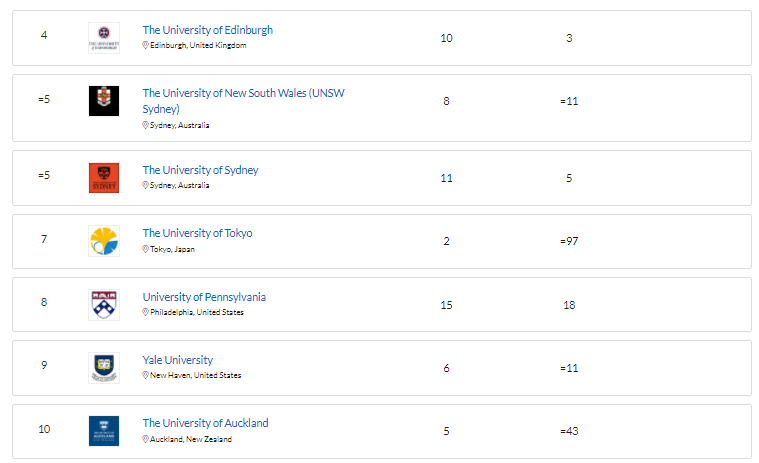Click the Yale University shield logo
759x463 pixels.
pyautogui.click(x=104, y=368)
